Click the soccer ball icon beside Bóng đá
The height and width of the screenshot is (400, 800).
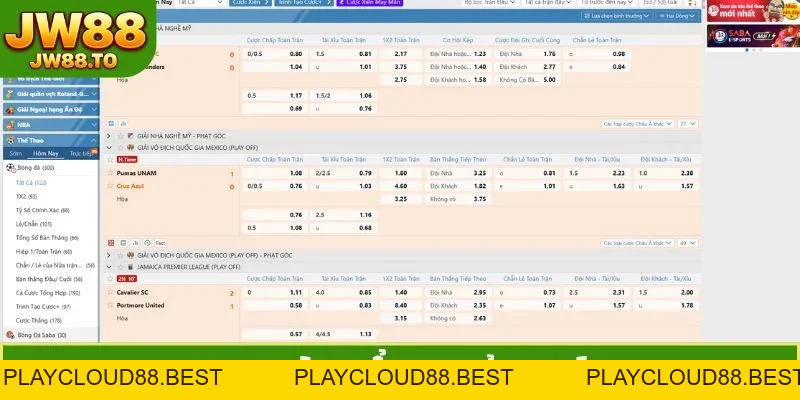coord(10,168)
